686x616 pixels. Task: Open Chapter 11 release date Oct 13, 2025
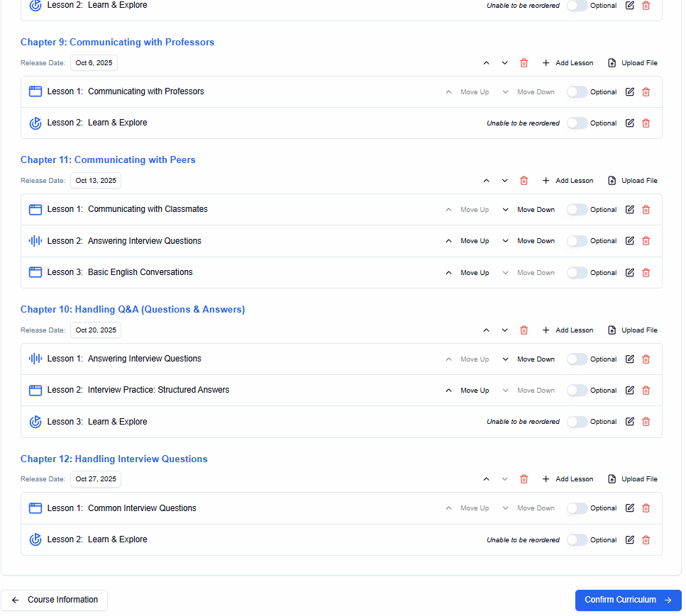96,181
